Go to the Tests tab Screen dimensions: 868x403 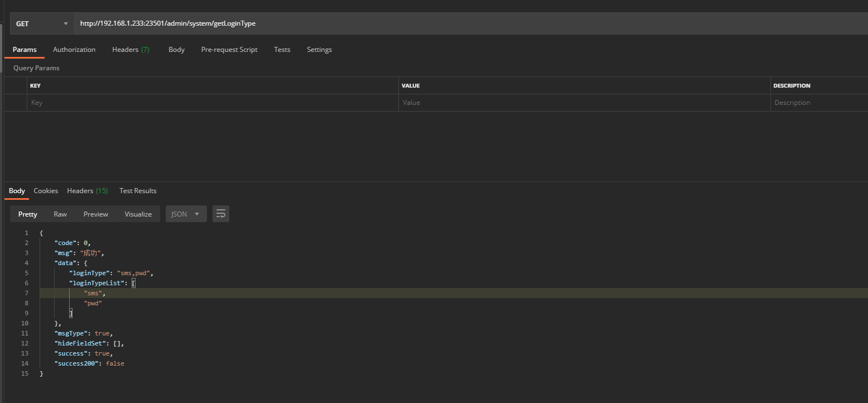(x=282, y=50)
